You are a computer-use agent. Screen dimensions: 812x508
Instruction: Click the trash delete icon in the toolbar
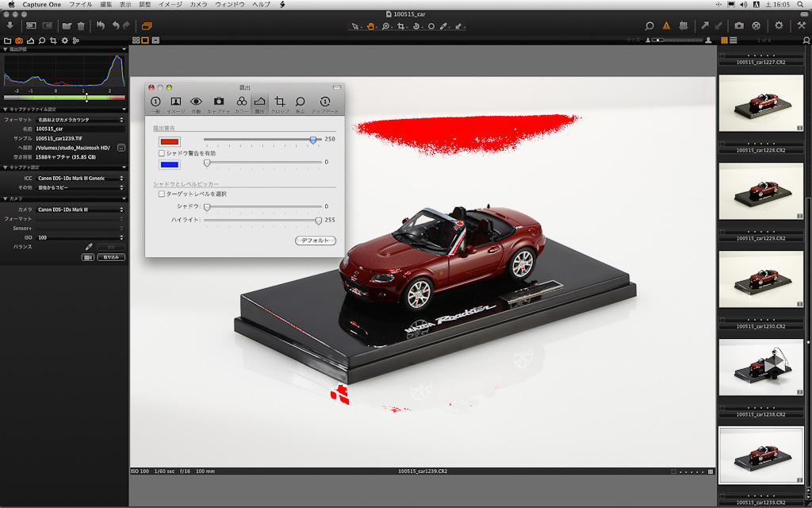point(81,26)
